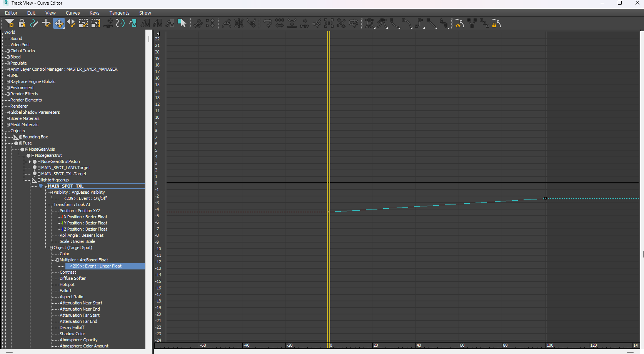The width and height of the screenshot is (644, 354).
Task: Click the Simplify Curve icon
Action: [x=120, y=23]
